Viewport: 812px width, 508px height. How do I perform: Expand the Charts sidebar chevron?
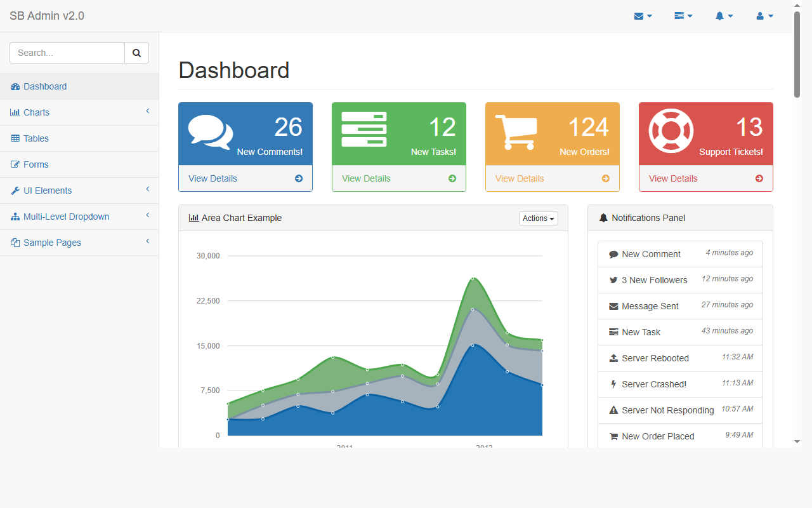(x=147, y=111)
